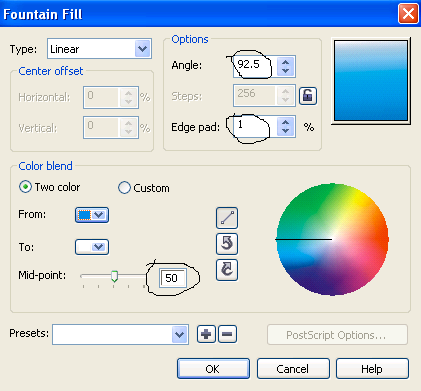421x391 pixels.
Task: Select the Custom radio button
Action: (x=124, y=188)
